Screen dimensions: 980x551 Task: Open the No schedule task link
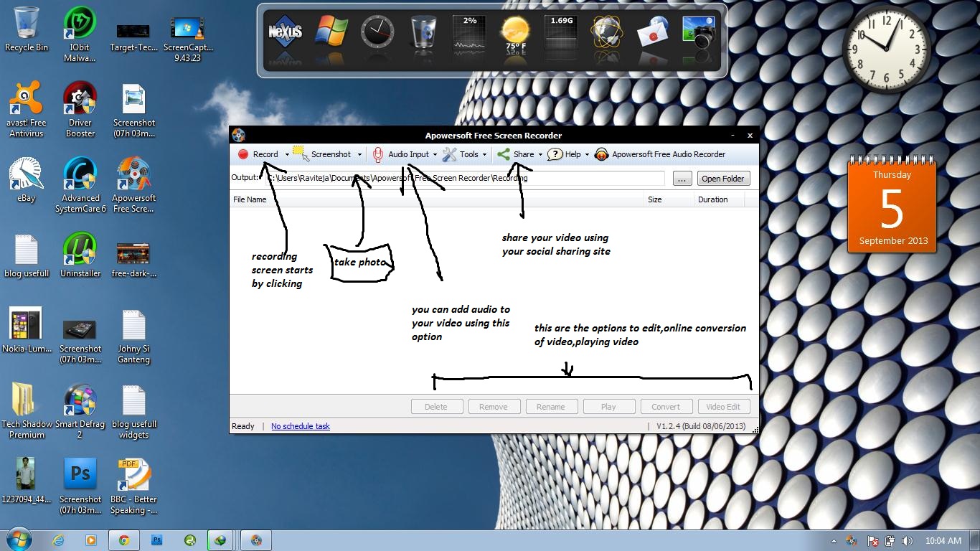(x=300, y=425)
